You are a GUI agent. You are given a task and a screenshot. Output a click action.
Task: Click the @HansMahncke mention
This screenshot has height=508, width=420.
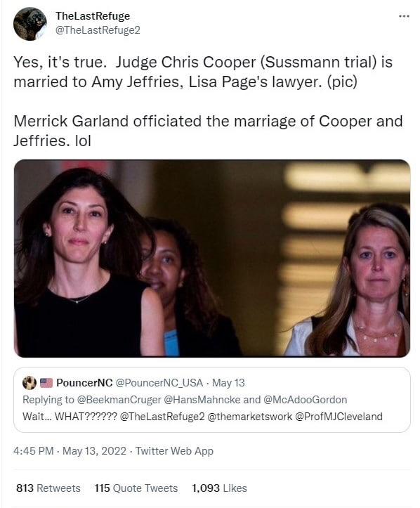pos(202,400)
